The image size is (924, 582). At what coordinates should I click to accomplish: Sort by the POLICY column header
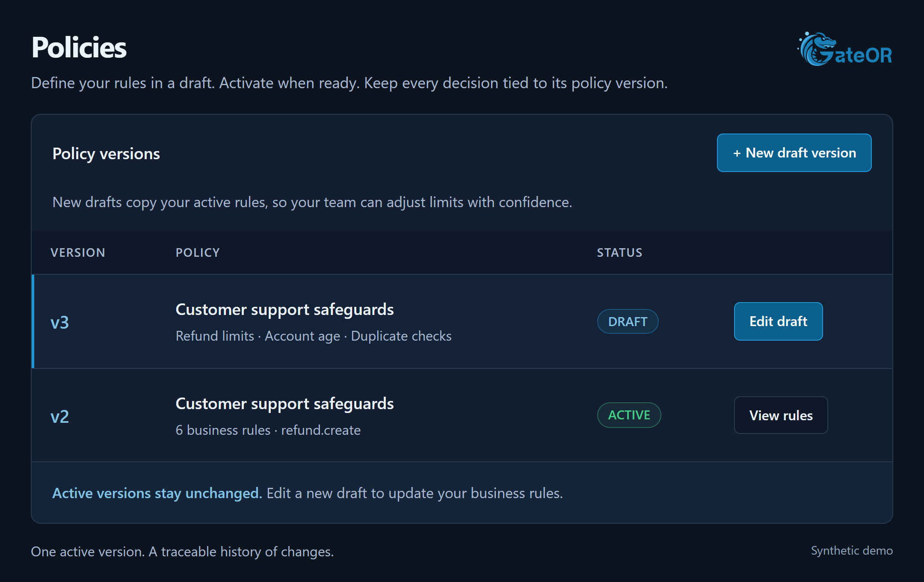pyautogui.click(x=198, y=252)
